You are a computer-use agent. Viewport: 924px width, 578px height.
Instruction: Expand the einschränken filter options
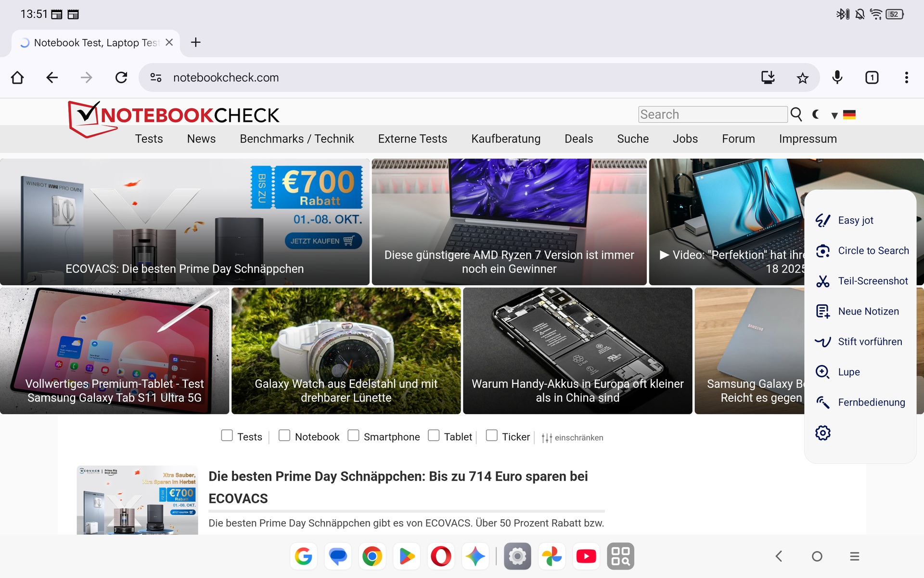click(572, 437)
